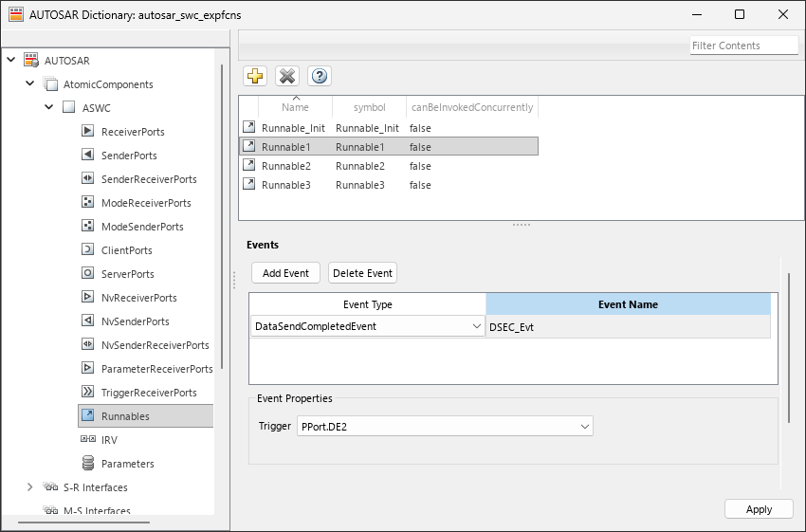Click the Runnable2 symbol cell

[359, 166]
